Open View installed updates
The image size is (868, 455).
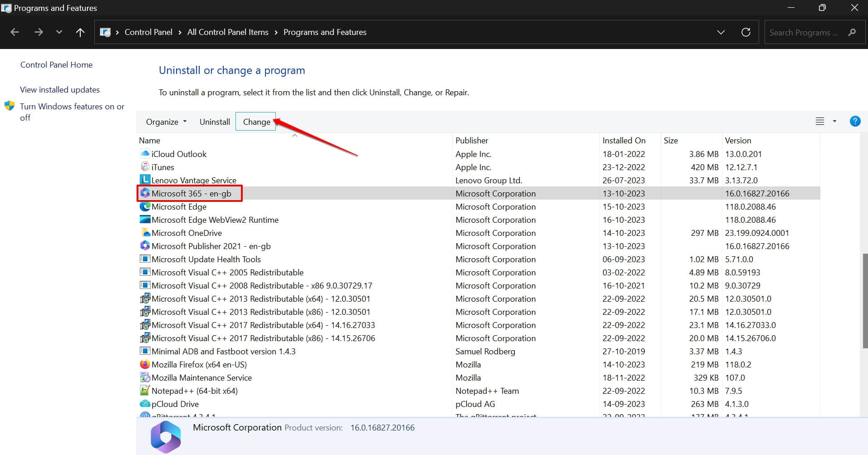pyautogui.click(x=59, y=89)
